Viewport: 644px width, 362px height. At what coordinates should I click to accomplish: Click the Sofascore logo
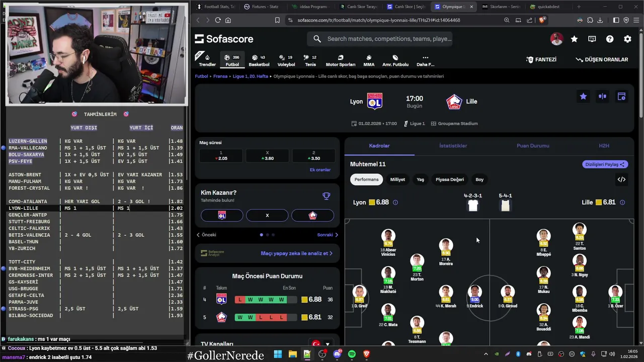(224, 39)
